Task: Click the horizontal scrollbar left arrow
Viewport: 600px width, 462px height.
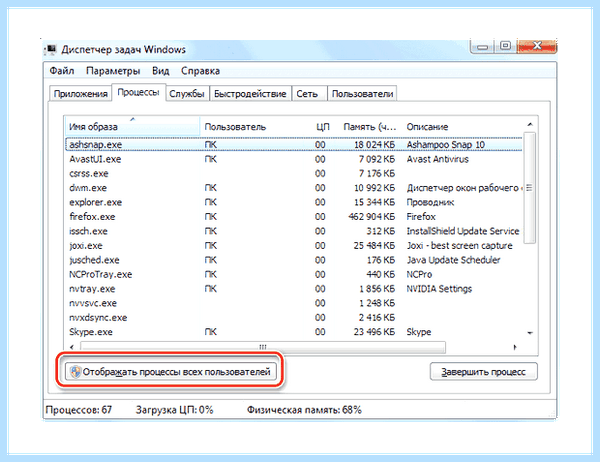Action: pos(72,347)
